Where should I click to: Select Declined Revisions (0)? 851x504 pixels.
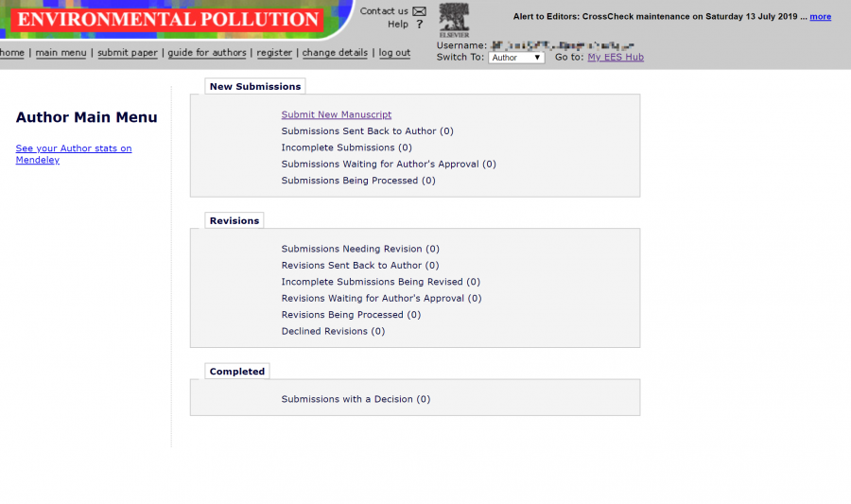[333, 331]
